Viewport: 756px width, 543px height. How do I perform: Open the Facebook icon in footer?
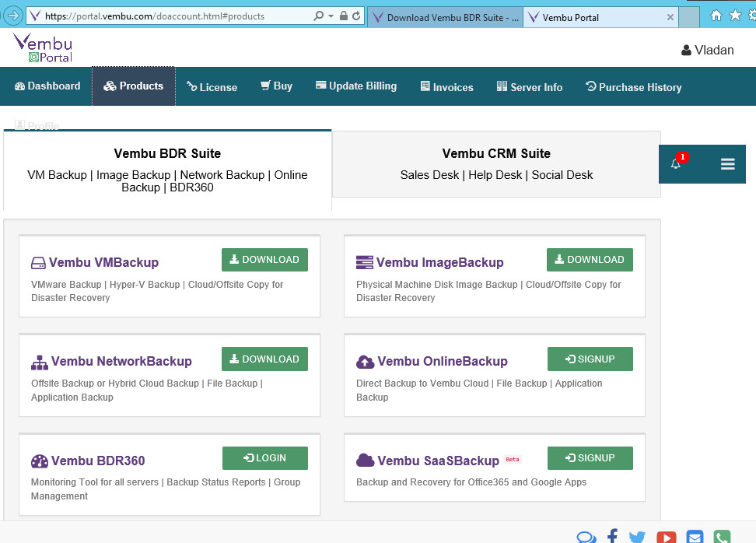(612, 536)
